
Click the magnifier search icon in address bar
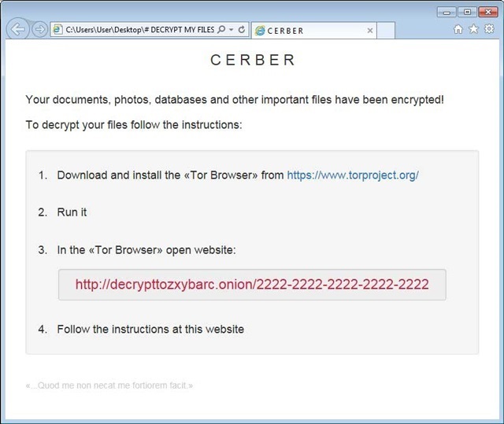(x=221, y=30)
